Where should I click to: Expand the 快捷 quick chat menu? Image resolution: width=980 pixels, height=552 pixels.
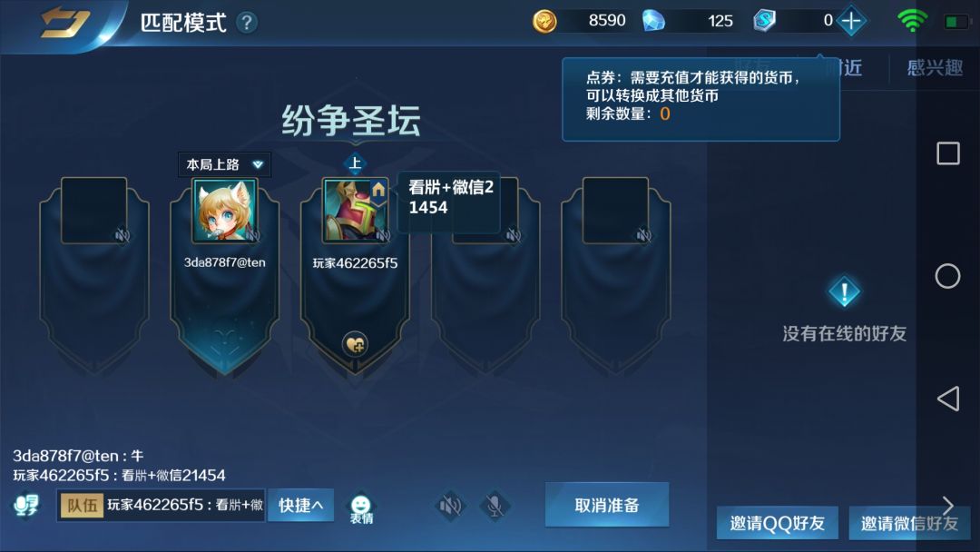pos(300,505)
